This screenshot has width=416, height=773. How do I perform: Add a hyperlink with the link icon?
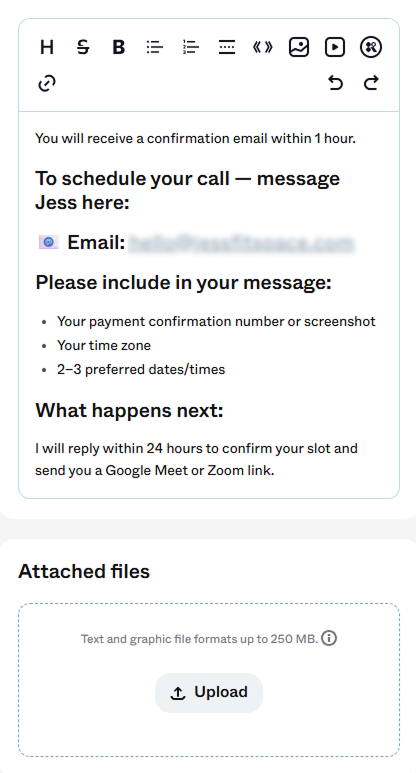[47, 83]
